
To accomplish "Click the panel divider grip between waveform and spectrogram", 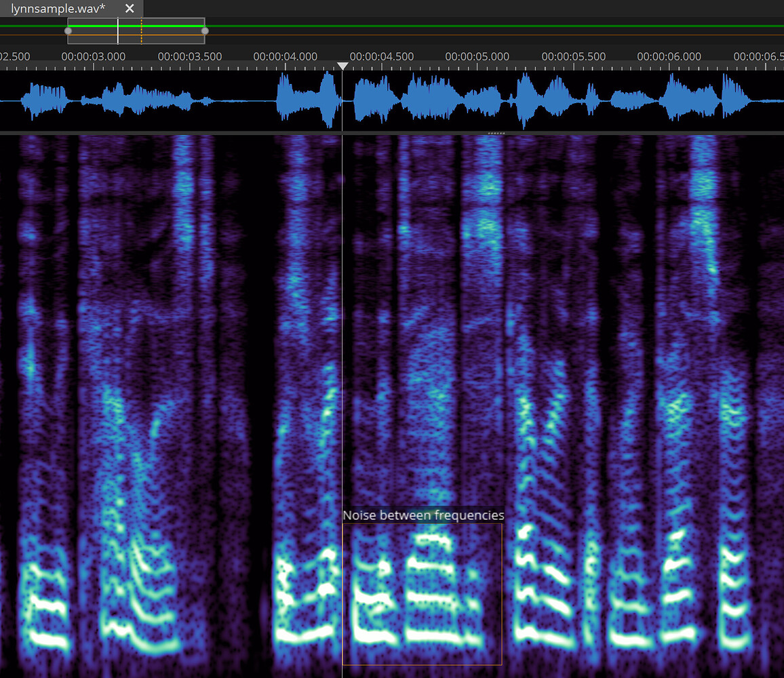I will [x=495, y=133].
